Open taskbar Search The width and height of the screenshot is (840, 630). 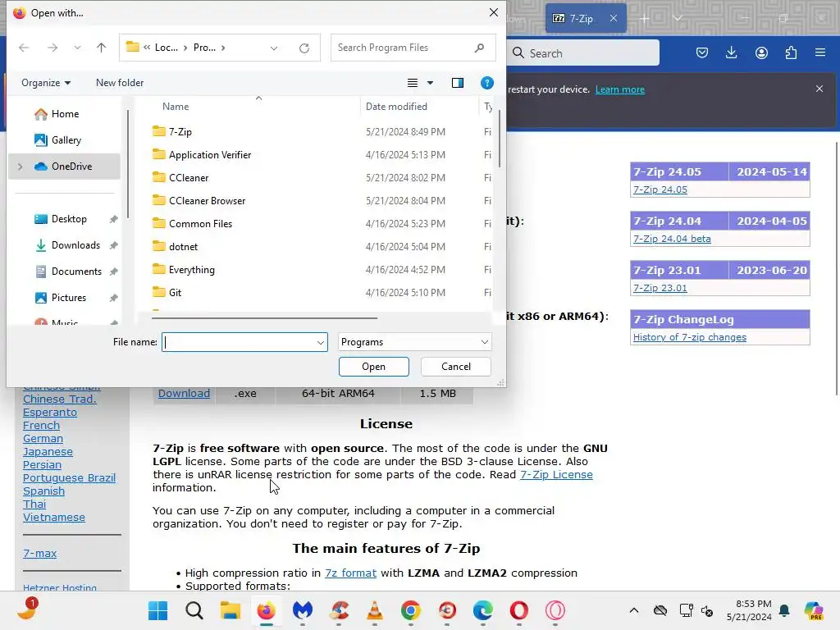point(194,610)
